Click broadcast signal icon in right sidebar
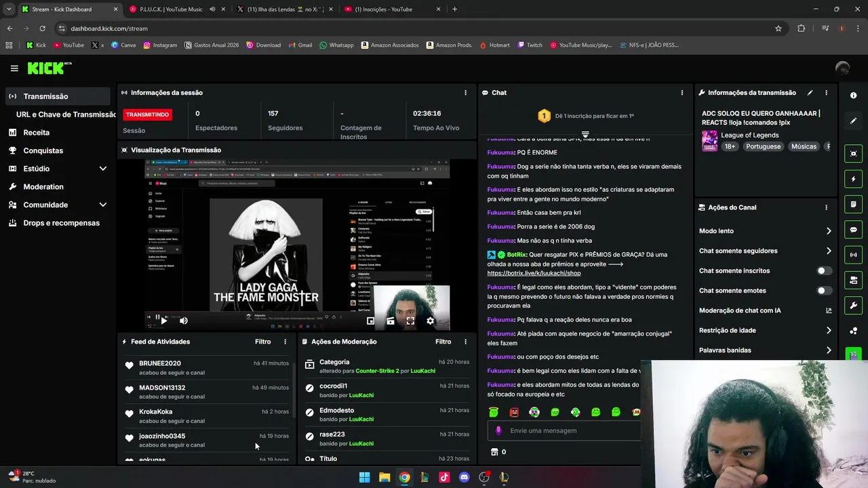The height and width of the screenshot is (488, 868). tap(853, 255)
